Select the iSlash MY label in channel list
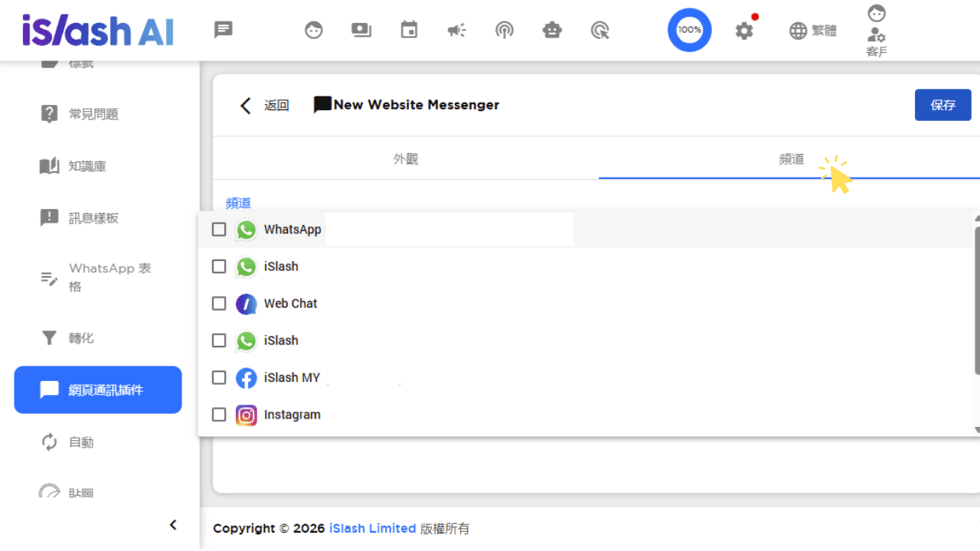 pyautogui.click(x=292, y=378)
